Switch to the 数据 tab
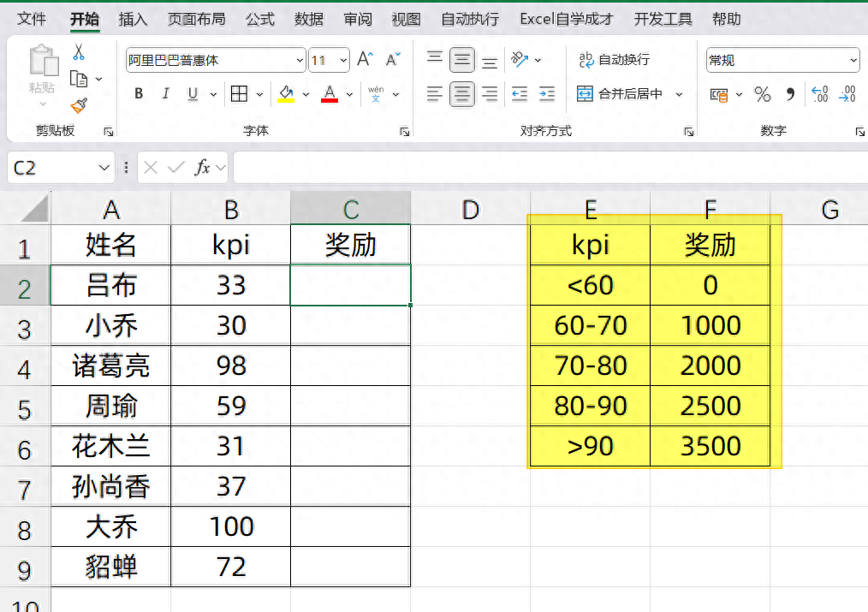Viewport: 868px width, 612px height. (308, 19)
